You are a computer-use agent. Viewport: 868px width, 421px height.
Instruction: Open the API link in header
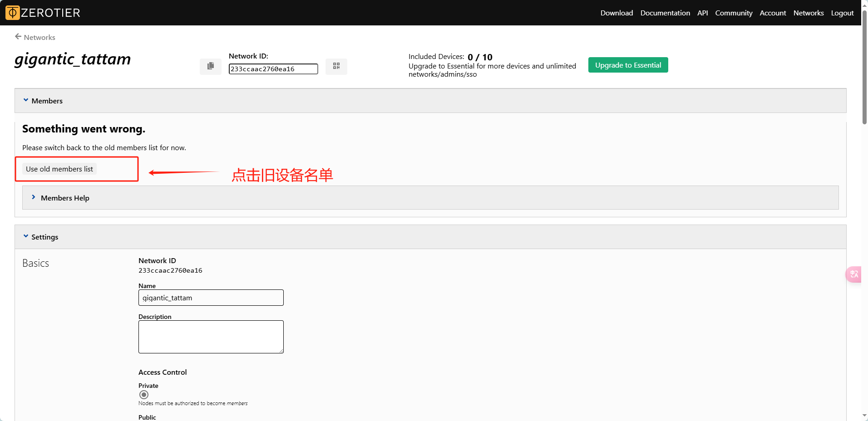702,13
